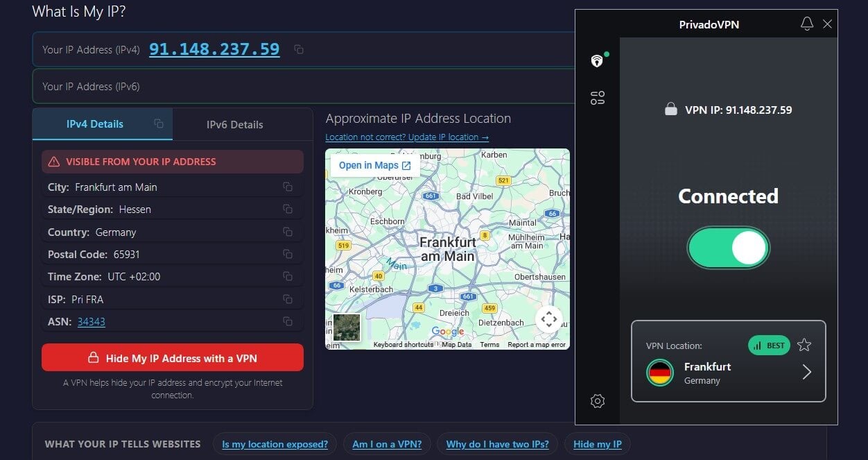Open map Keyboard shortcuts
Viewport: 868px width, 460px height.
[x=403, y=345]
